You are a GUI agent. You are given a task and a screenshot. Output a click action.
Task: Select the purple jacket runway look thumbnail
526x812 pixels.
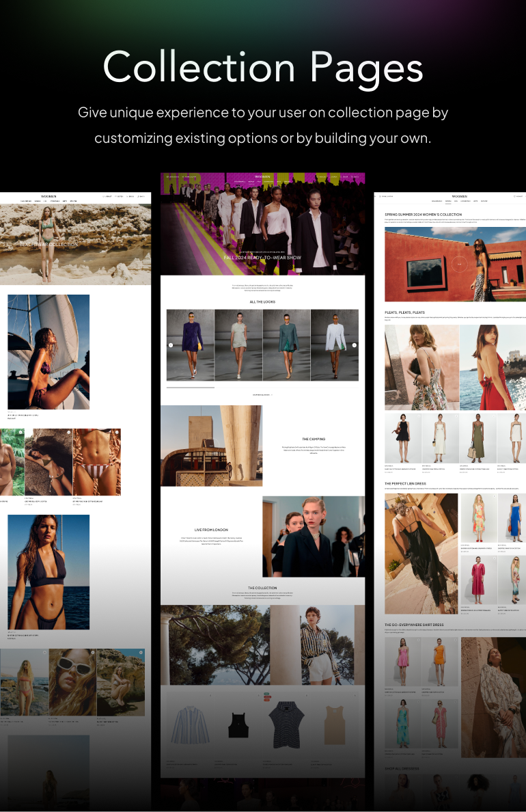190,345
